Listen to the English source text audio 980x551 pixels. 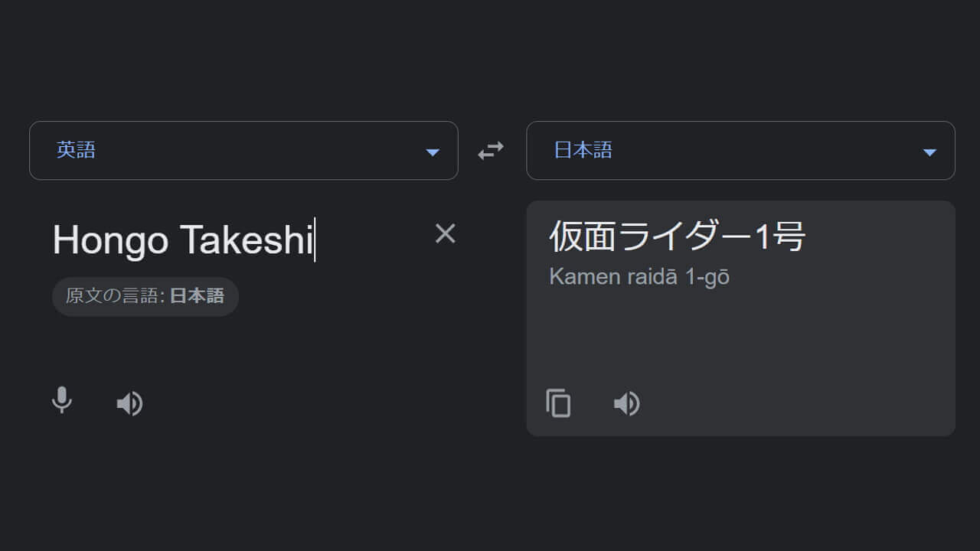click(130, 403)
